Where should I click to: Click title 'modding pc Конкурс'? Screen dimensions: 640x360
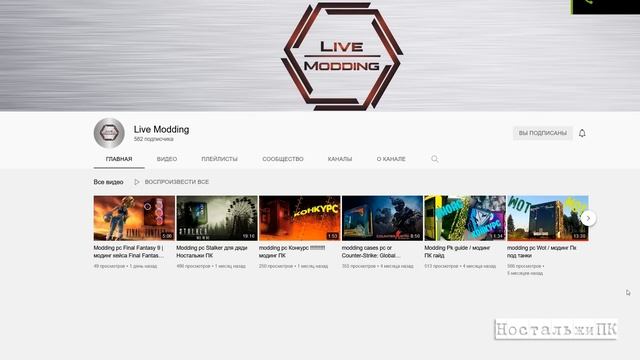click(x=292, y=251)
